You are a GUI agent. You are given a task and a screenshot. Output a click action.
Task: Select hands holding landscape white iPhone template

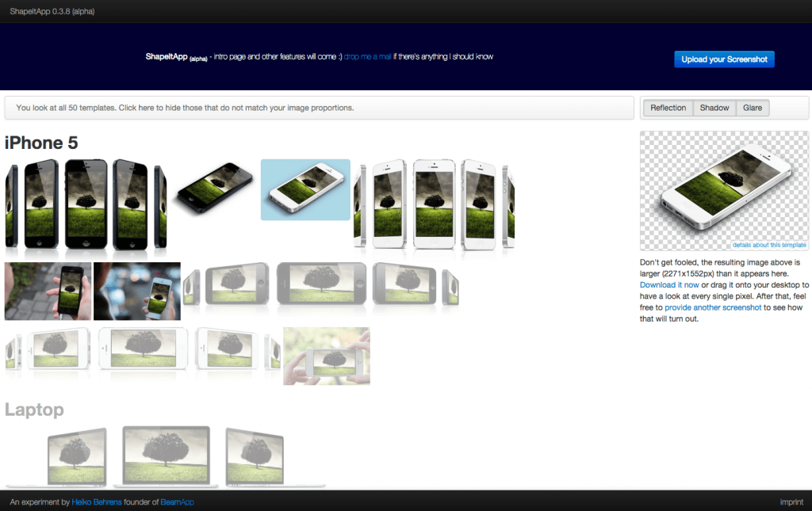coord(327,356)
